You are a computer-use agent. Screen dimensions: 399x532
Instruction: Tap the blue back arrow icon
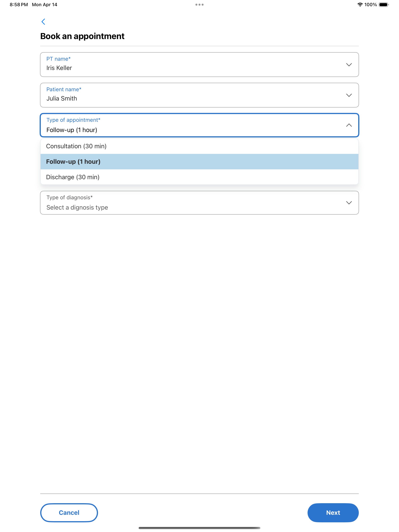tap(43, 22)
